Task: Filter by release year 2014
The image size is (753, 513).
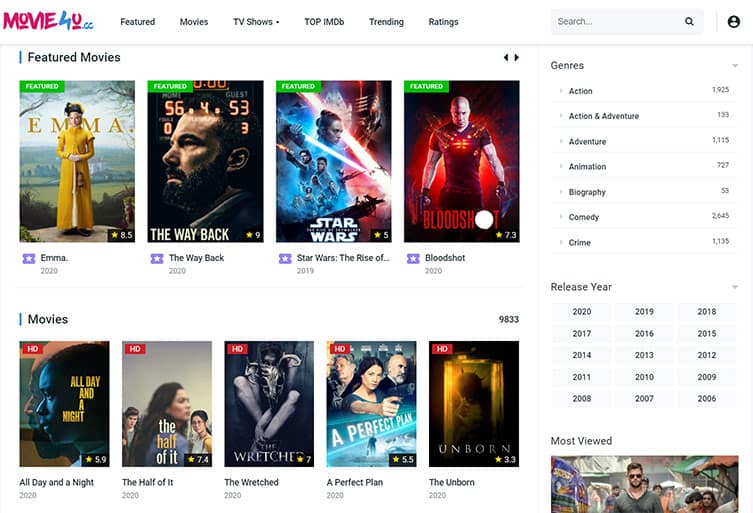Action: (x=582, y=355)
